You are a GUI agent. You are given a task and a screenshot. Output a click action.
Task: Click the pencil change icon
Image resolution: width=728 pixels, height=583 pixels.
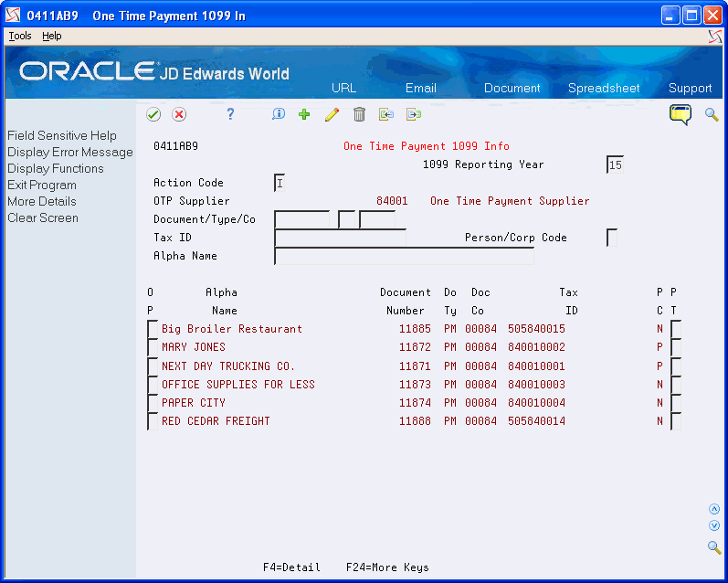pyautogui.click(x=332, y=114)
